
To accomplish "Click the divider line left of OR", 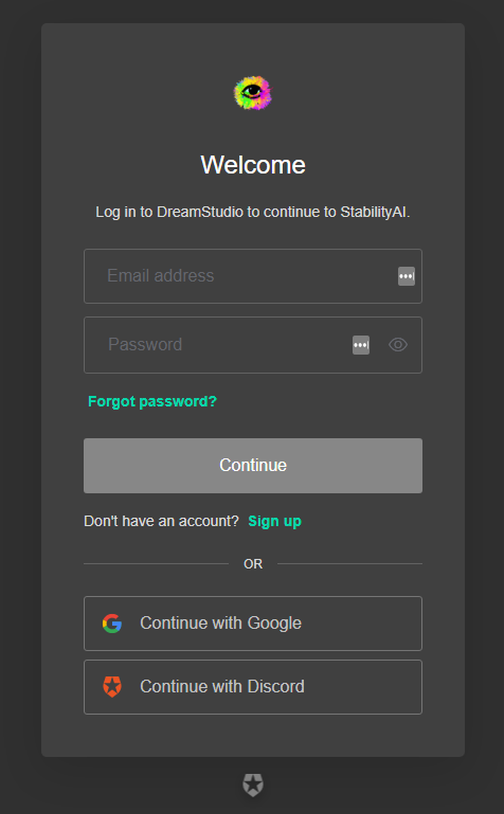I will (x=156, y=563).
